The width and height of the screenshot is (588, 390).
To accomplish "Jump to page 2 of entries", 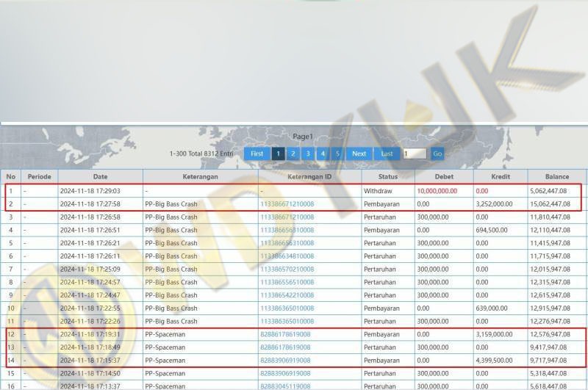I will coord(293,154).
